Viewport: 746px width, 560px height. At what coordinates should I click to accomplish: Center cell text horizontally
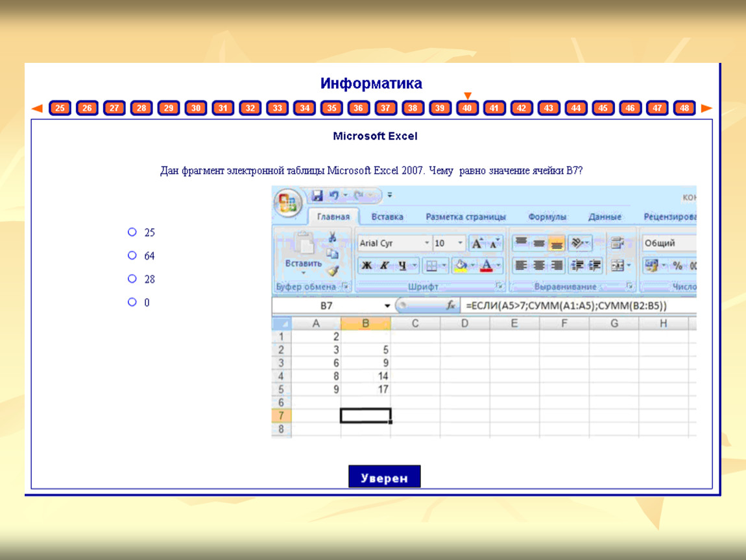[538, 265]
